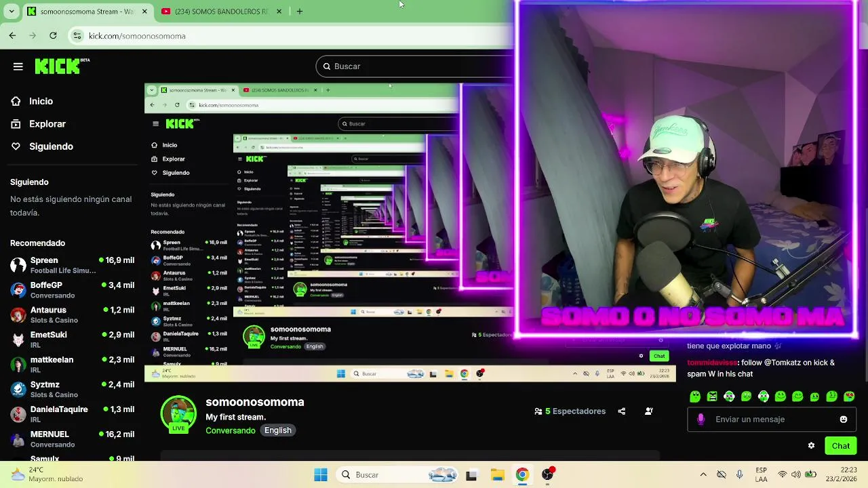Open recommended channel EmetSuki
The height and width of the screenshot is (488, 868).
72,340
